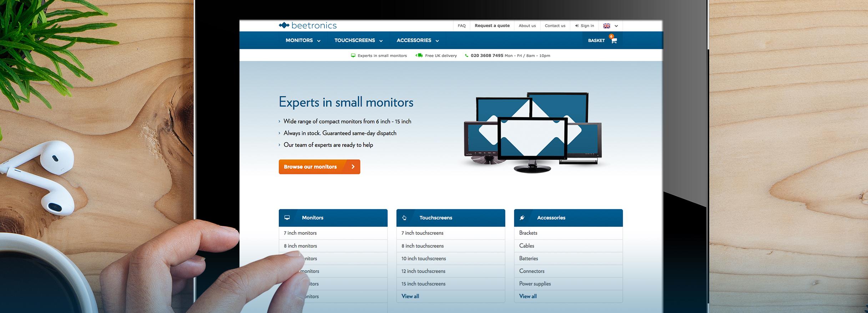Viewport: 868px width, 313px height.
Task: Click the monitor icon in Monitors card header
Action: pos(287,217)
